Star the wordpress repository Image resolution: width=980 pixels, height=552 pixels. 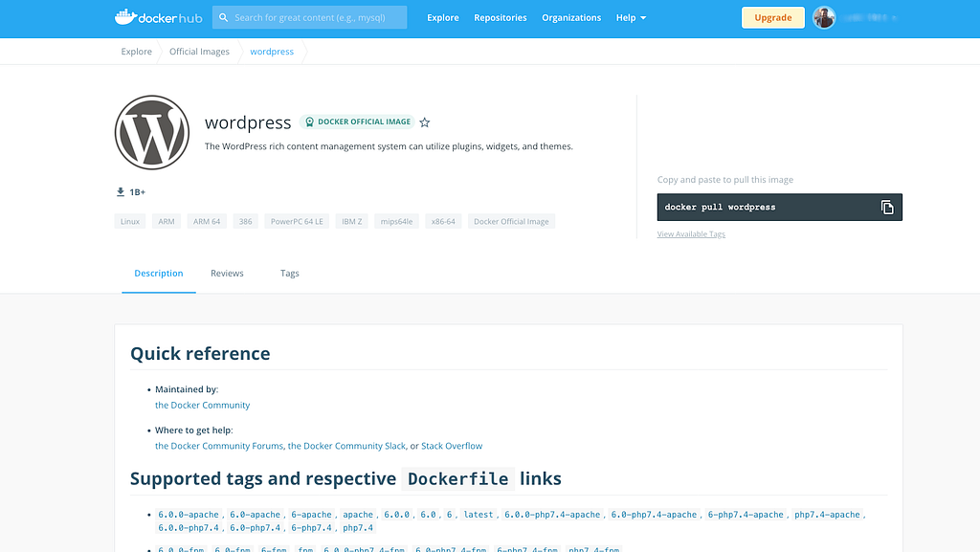point(425,122)
